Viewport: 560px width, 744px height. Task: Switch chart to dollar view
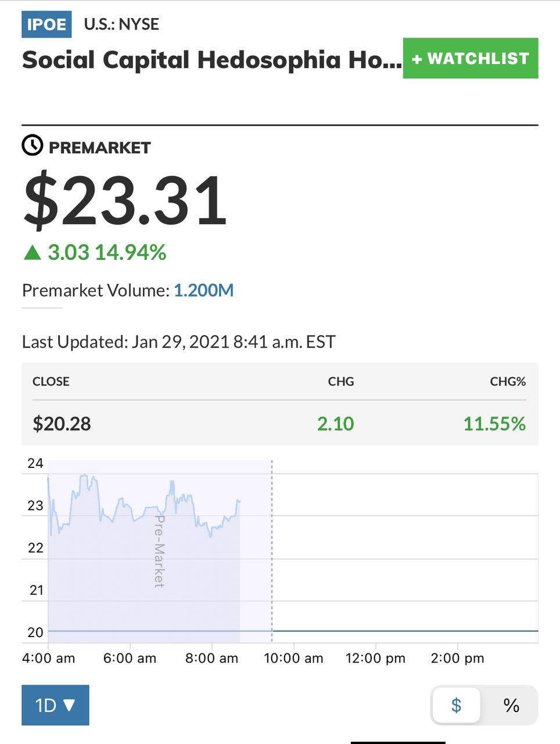coord(457,705)
